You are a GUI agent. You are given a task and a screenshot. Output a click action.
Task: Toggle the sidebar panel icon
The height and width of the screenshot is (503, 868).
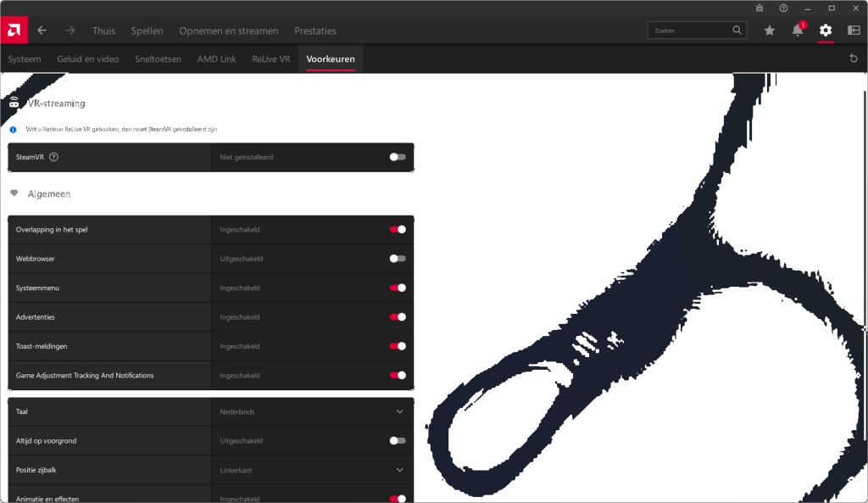pos(853,31)
